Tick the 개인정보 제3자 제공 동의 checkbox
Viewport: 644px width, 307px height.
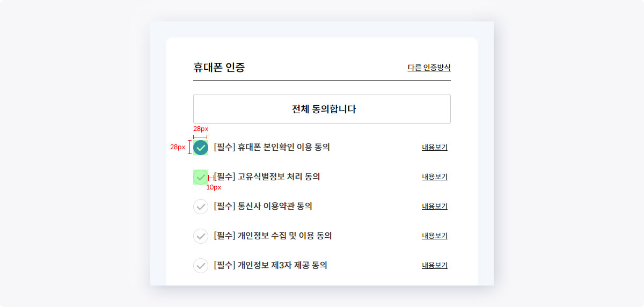[x=201, y=266]
